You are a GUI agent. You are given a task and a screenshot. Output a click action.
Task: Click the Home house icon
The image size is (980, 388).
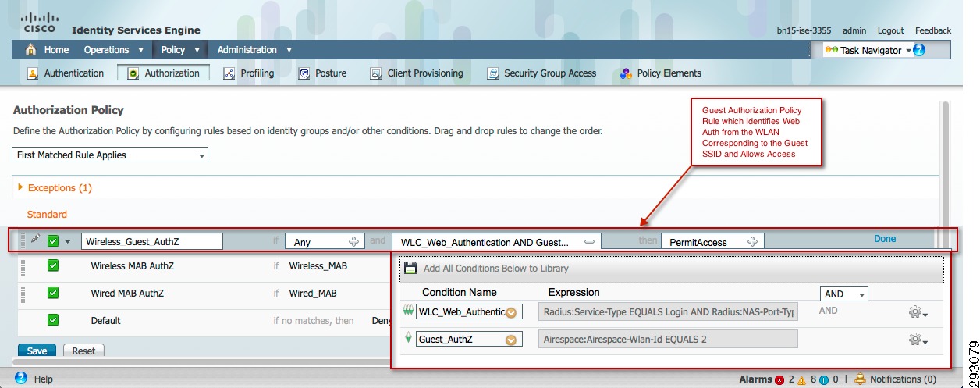(x=31, y=50)
